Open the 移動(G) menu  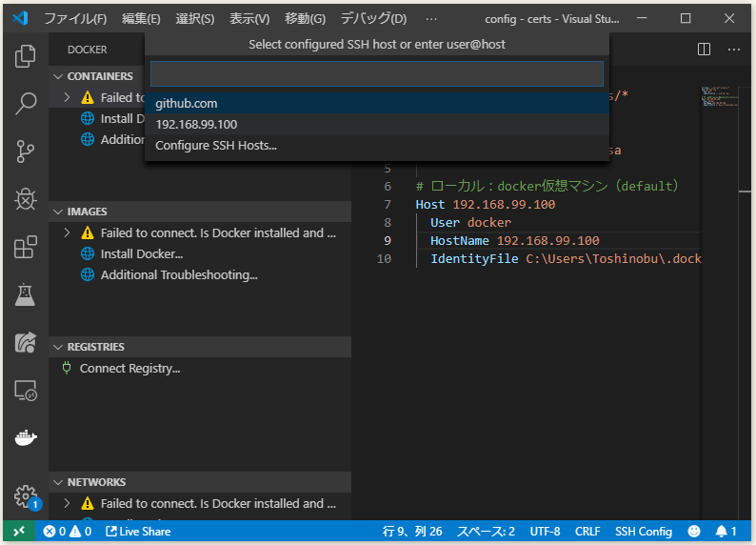click(x=306, y=18)
